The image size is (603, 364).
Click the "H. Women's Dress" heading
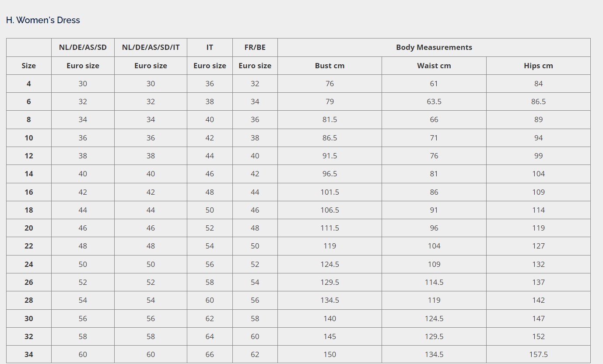click(x=43, y=20)
